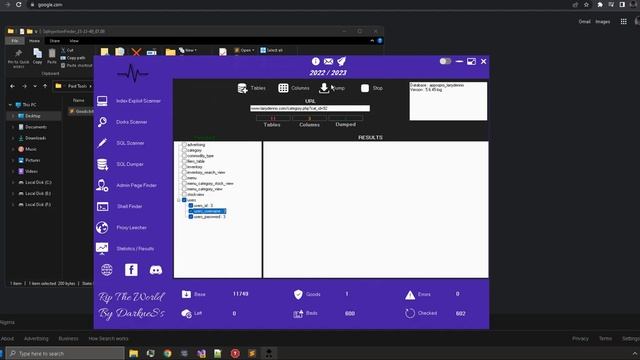The height and width of the screenshot is (360, 640).
Task: Click the Base download icon in footer
Action: 186,294
